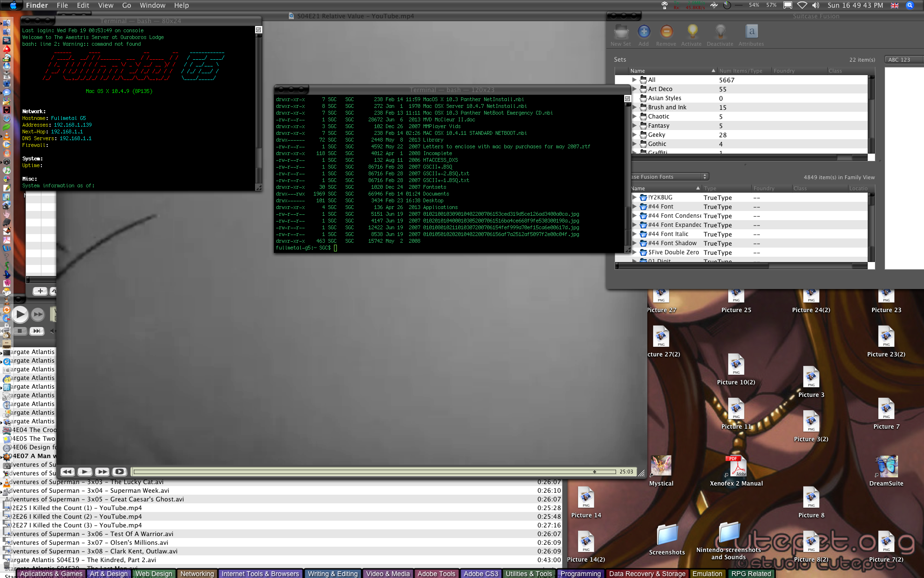Click the Spotlight search icon in the menu bar
The height and width of the screenshot is (578, 924).
pos(910,5)
